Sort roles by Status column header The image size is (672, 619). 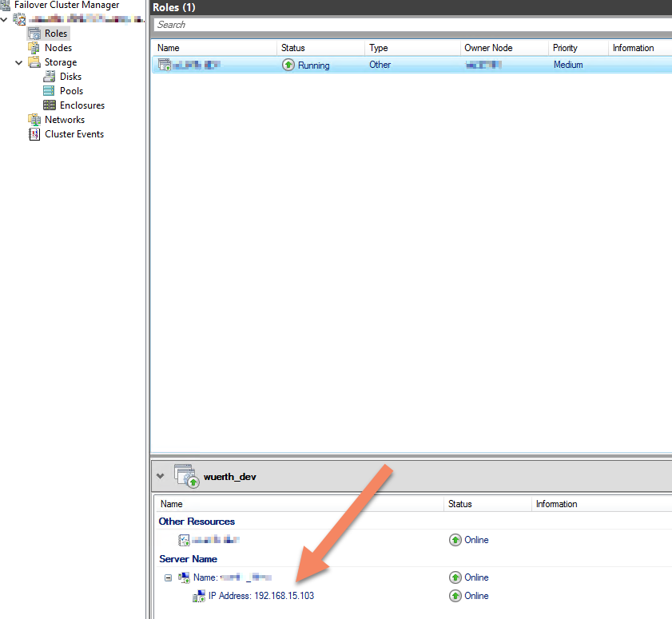pos(320,48)
